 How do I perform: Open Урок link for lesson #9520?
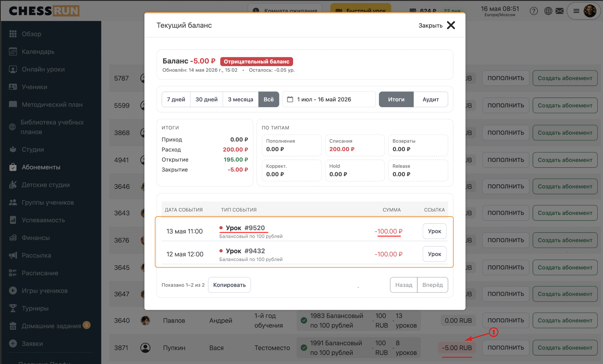click(434, 231)
